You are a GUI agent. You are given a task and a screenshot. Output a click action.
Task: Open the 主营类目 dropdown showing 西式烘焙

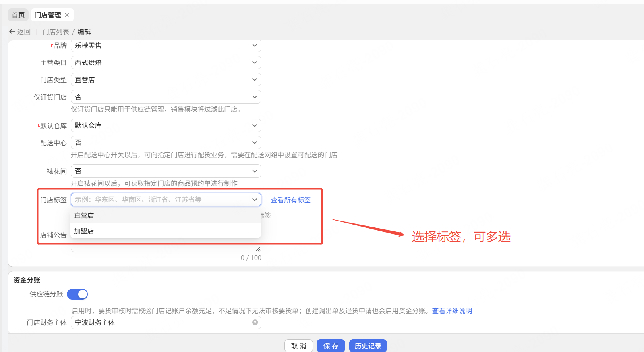pyautogui.click(x=166, y=63)
